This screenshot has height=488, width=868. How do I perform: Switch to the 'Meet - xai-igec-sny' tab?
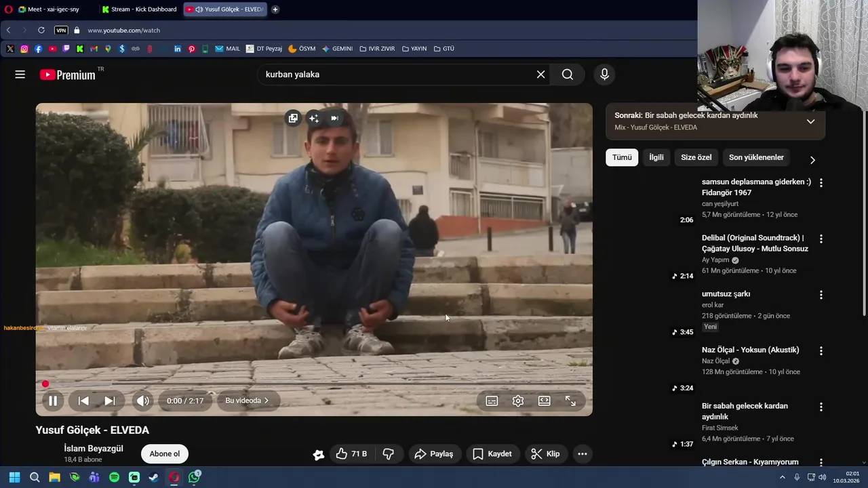tap(54, 9)
